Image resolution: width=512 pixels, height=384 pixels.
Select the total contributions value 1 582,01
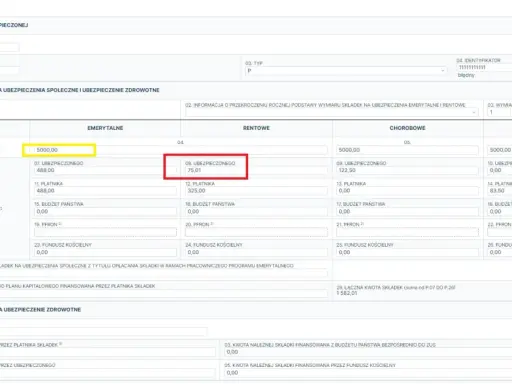[x=347, y=293]
